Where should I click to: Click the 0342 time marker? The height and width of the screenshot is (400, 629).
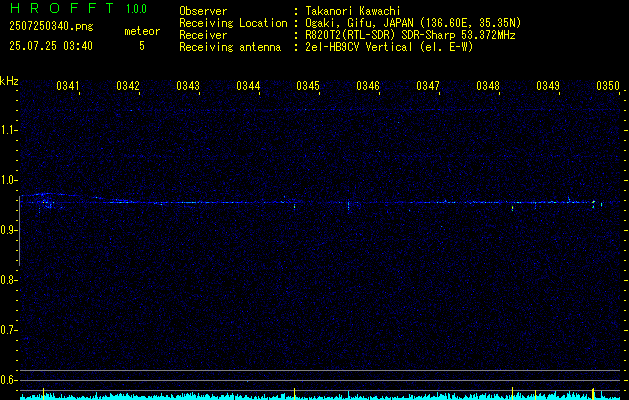click(x=128, y=85)
